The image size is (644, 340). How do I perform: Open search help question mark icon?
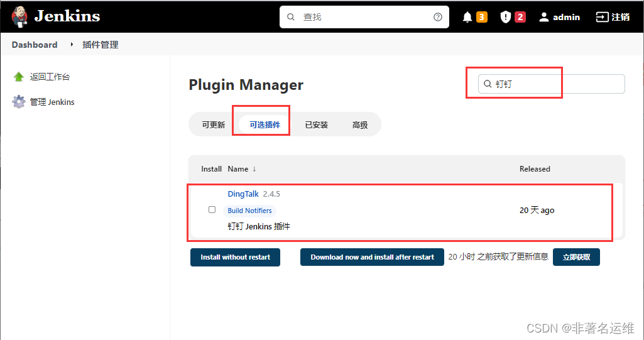click(x=438, y=17)
